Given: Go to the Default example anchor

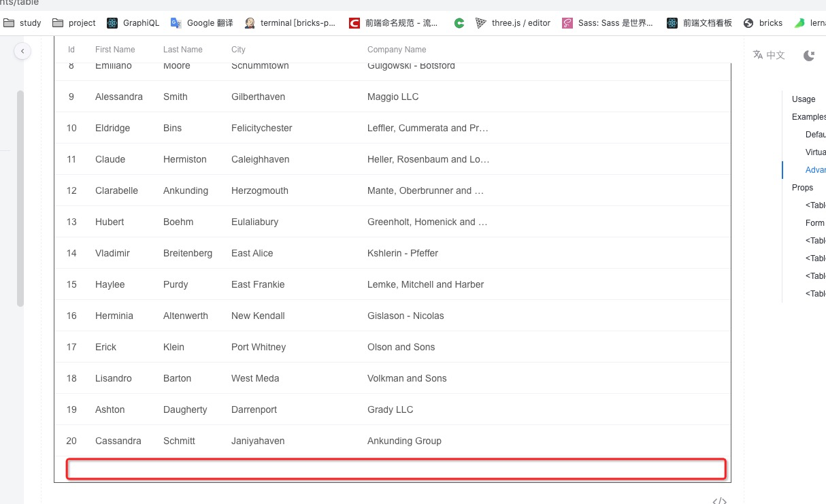Looking at the screenshot, I should point(816,135).
